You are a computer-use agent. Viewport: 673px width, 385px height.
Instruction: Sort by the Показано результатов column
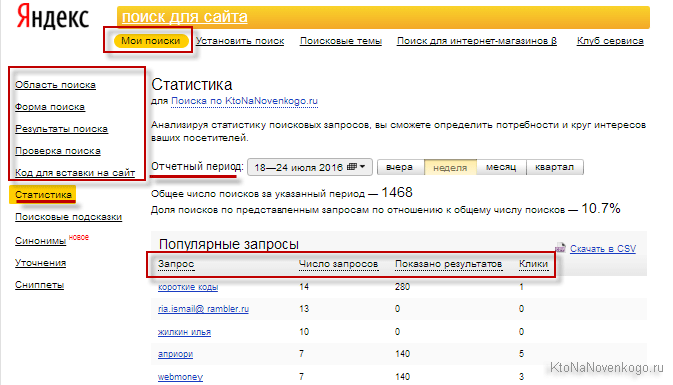[x=449, y=264]
